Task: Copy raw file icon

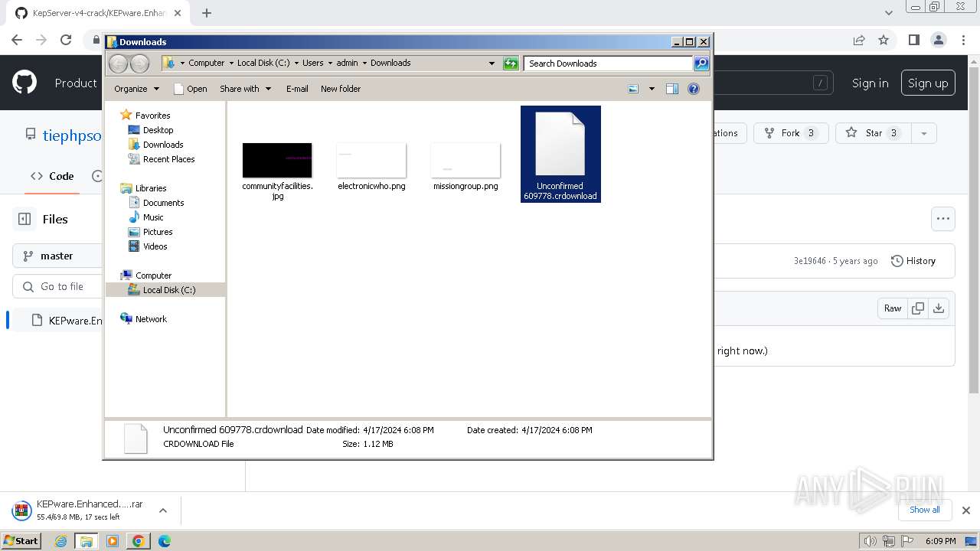Action: coord(918,308)
